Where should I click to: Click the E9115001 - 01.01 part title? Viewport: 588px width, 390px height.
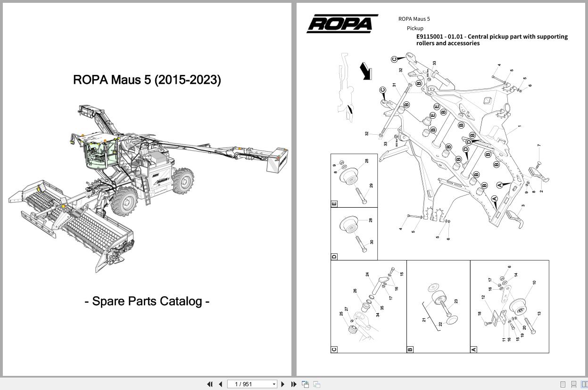492,40
